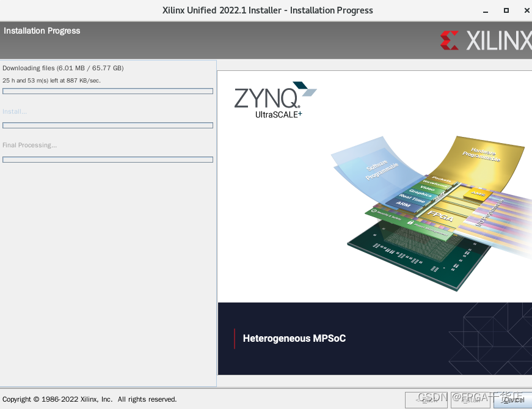Image resolution: width=532 pixels, height=409 pixels.
Task: Minimize the installer window
Action: pyautogui.click(x=486, y=11)
